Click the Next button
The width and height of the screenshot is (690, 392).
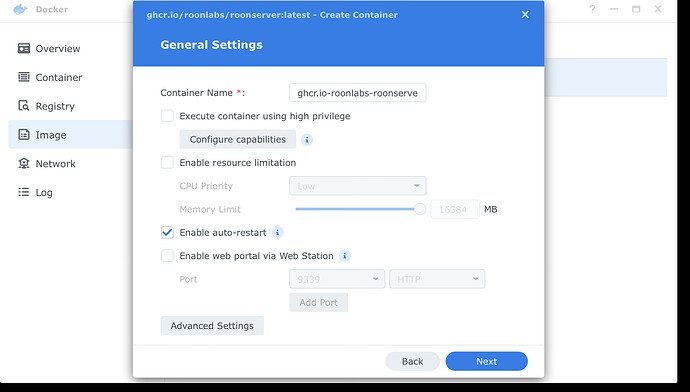coord(486,361)
